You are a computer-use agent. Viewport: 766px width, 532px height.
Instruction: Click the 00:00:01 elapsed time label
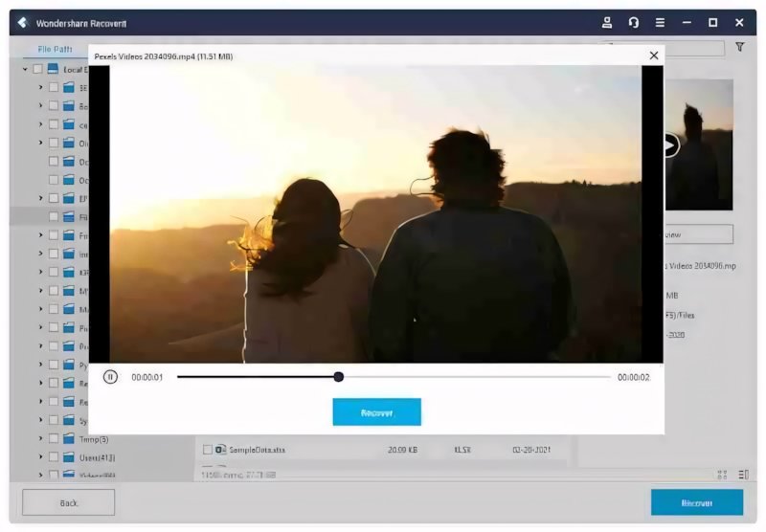point(146,377)
